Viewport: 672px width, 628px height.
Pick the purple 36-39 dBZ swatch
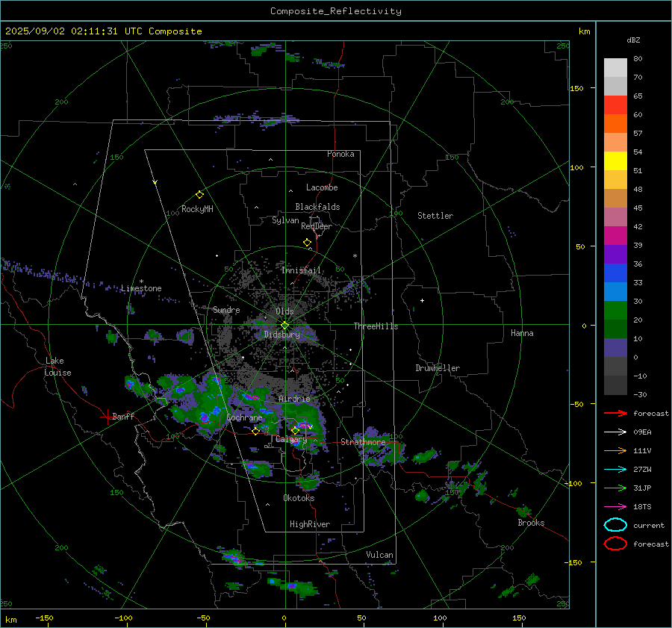[615, 255]
